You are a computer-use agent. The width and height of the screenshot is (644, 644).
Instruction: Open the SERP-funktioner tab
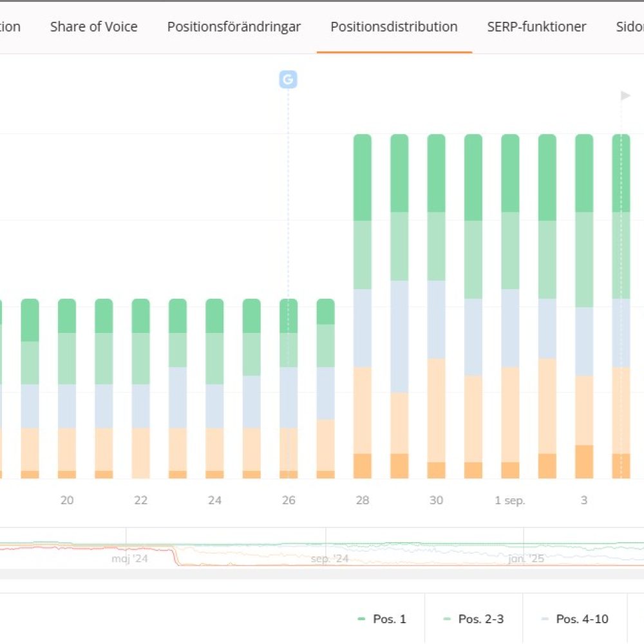pyautogui.click(x=536, y=27)
